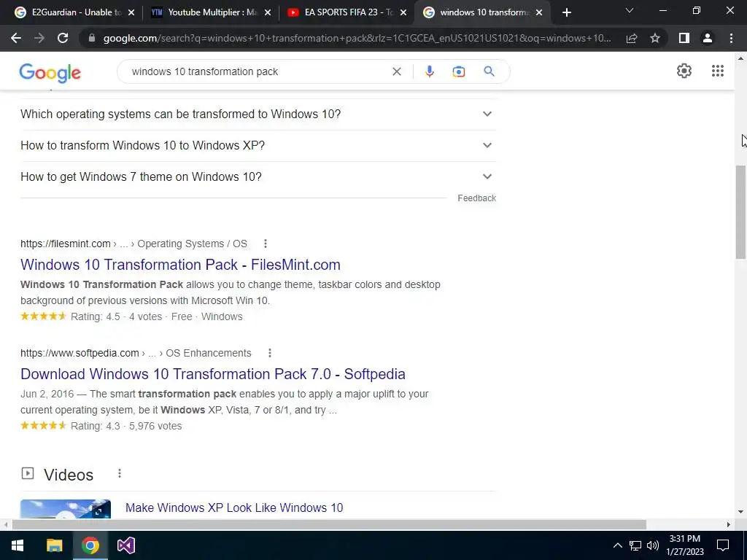Image resolution: width=747 pixels, height=560 pixels.
Task: Expand 'How to get Windows 7 theme' question
Action: (258, 176)
